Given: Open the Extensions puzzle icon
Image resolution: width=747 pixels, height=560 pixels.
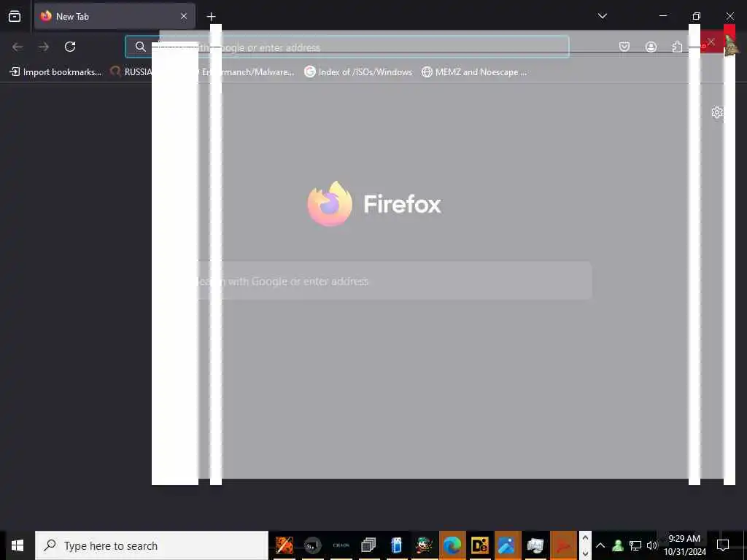Looking at the screenshot, I should 677,47.
